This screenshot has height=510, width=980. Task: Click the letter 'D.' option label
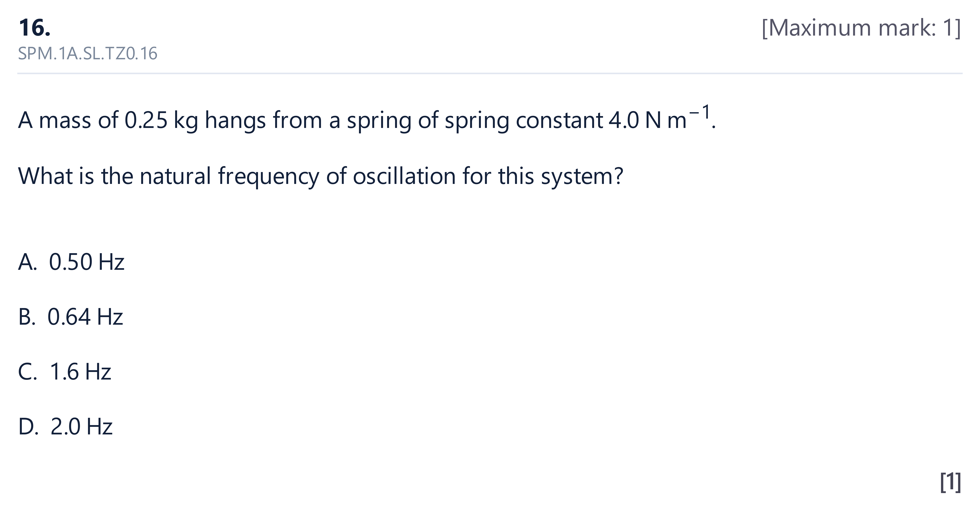pyautogui.click(x=28, y=426)
